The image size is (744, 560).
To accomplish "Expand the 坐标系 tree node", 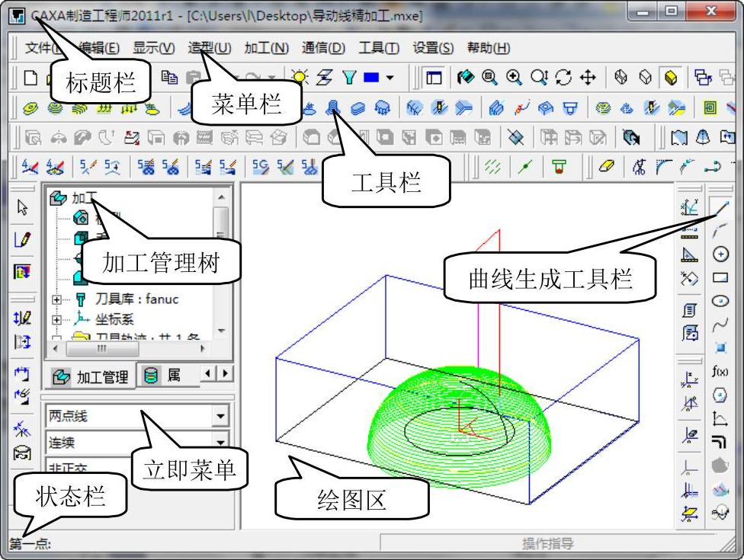I will point(56,319).
